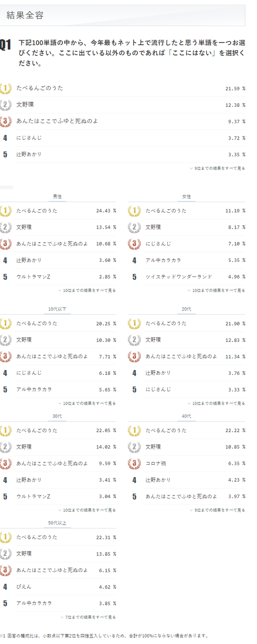Click the gold rank 1 medal under 男性

point(5,211)
